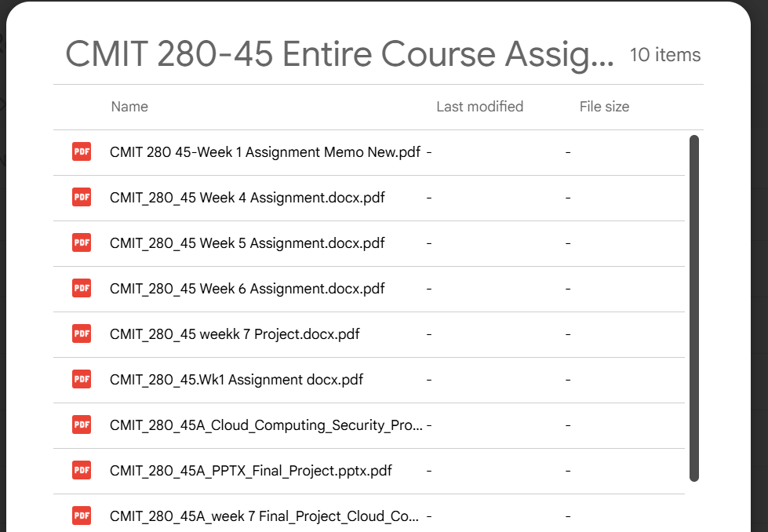Click the PDF icon beside weekk 7 Project
The height and width of the screenshot is (532, 768).
tap(81, 333)
